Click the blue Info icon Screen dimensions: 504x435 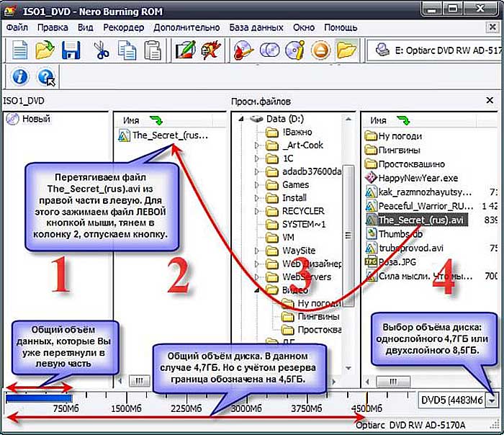20,77
